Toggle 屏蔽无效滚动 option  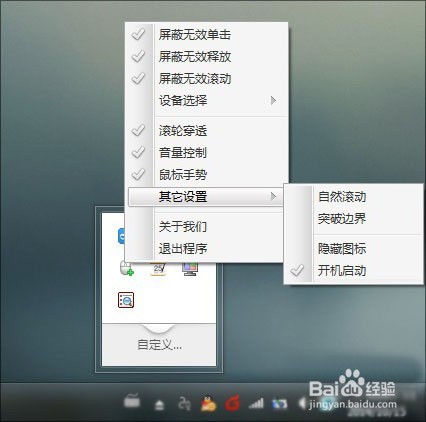click(x=207, y=79)
